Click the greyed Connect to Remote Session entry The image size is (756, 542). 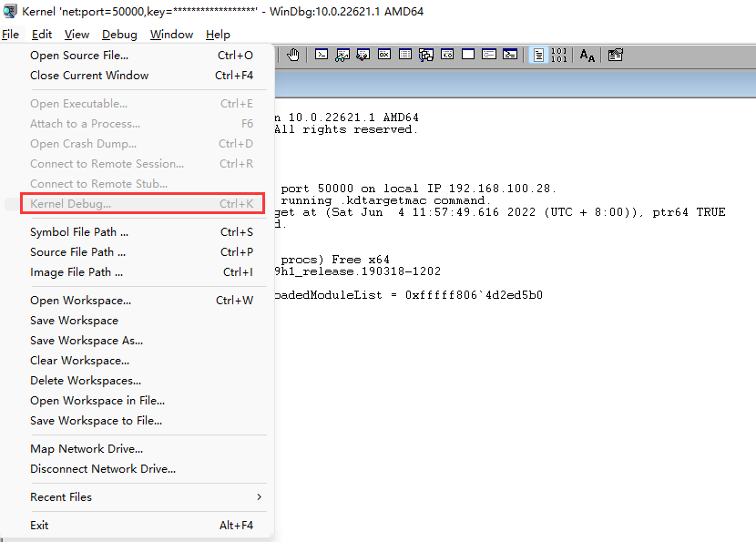click(138, 164)
